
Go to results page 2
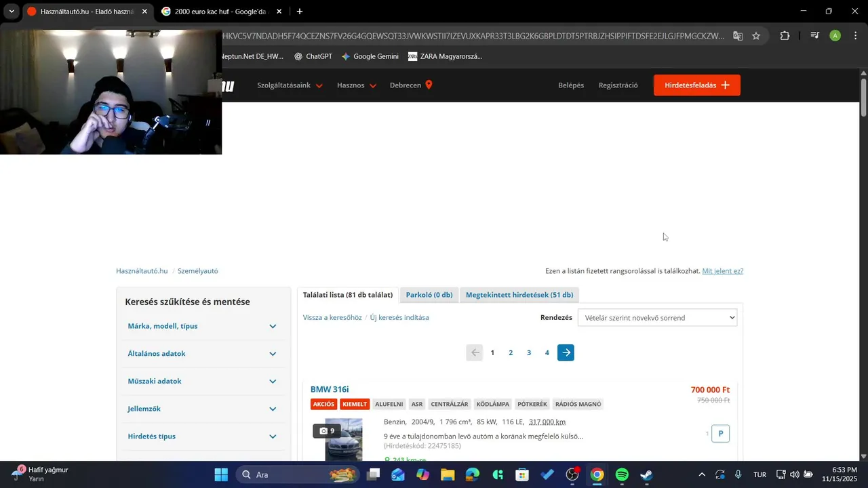pyautogui.click(x=511, y=352)
